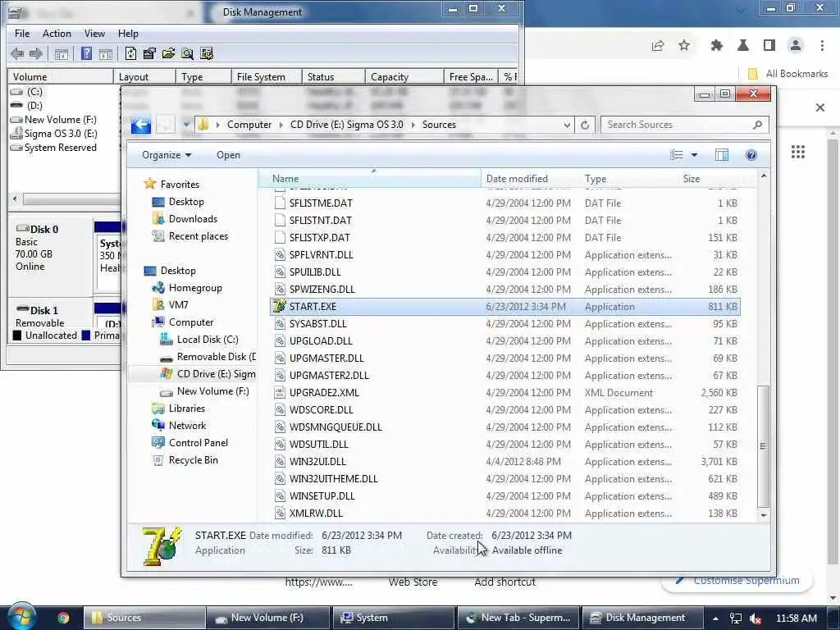Show hidden tray icons arrow
This screenshot has width=840, height=630.
click(x=715, y=619)
